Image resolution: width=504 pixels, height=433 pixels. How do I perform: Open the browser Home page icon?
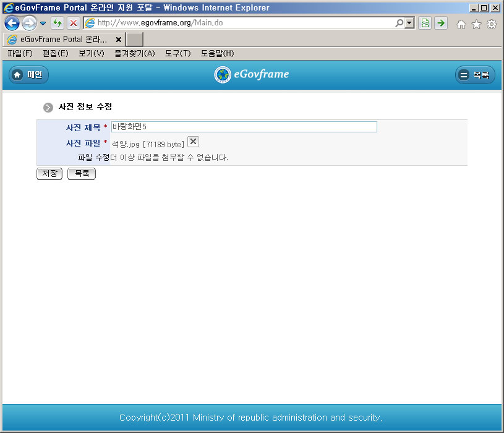click(x=461, y=24)
